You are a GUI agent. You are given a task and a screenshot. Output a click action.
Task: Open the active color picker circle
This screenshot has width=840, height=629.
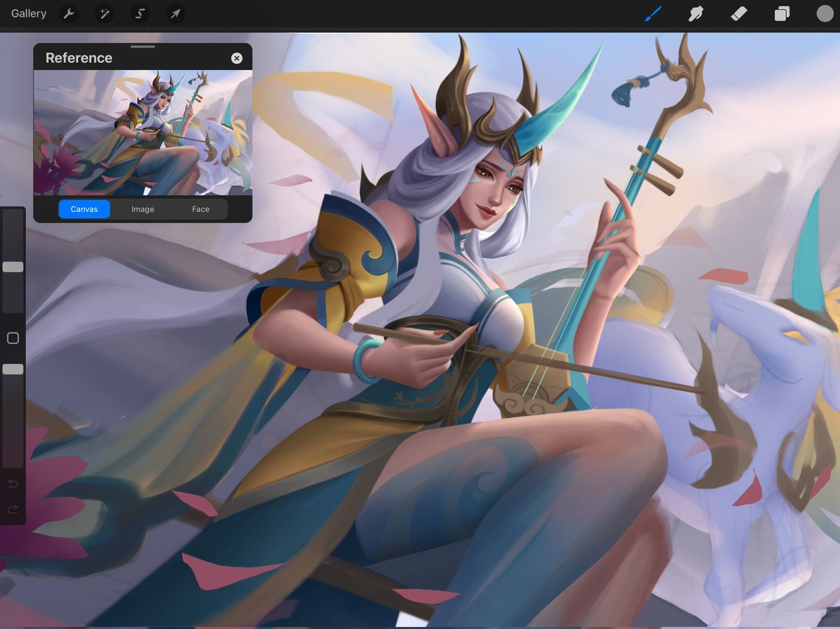pos(825,13)
